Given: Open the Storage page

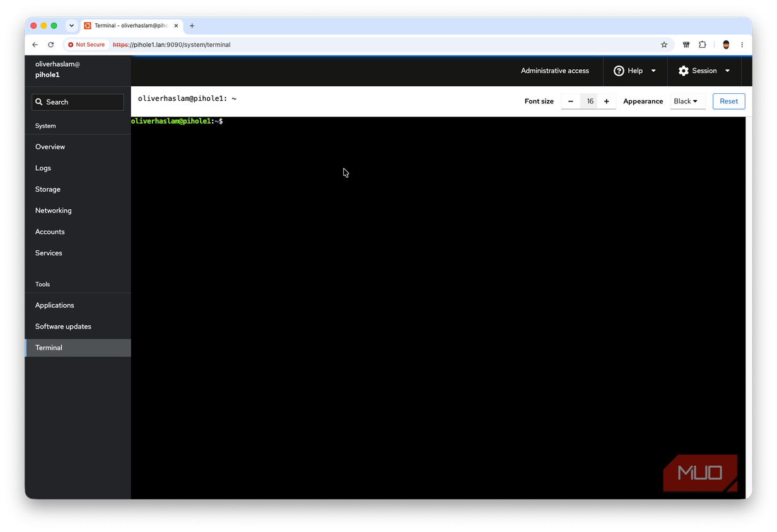Looking at the screenshot, I should (x=78, y=189).
